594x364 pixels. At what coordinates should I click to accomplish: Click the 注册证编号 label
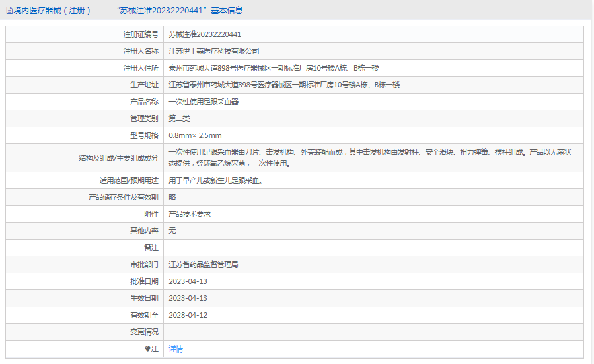141,34
